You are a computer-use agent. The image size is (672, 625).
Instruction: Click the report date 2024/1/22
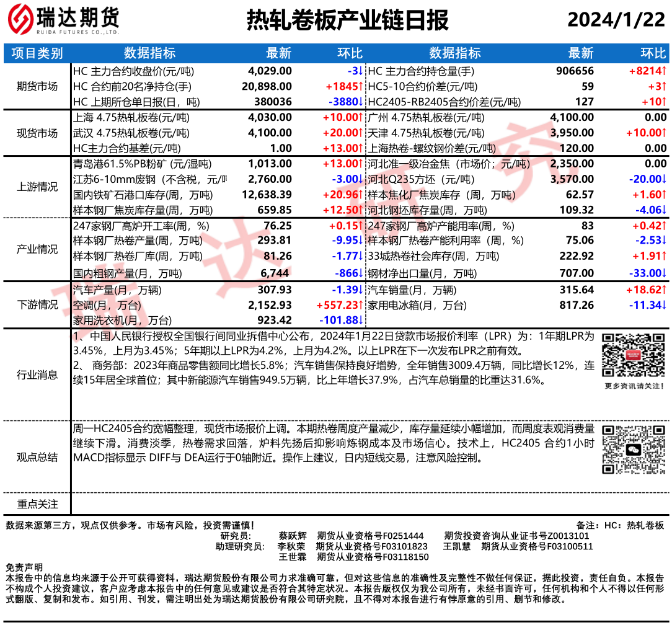click(x=616, y=20)
